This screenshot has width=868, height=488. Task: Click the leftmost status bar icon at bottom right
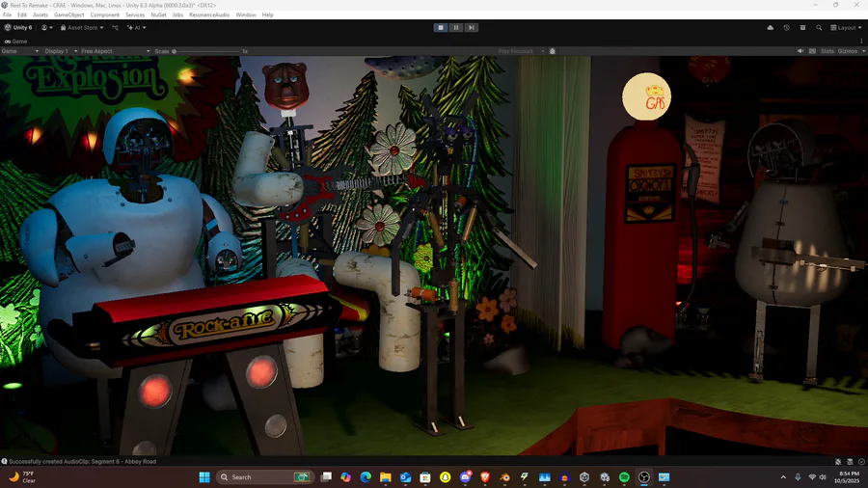tap(838, 461)
